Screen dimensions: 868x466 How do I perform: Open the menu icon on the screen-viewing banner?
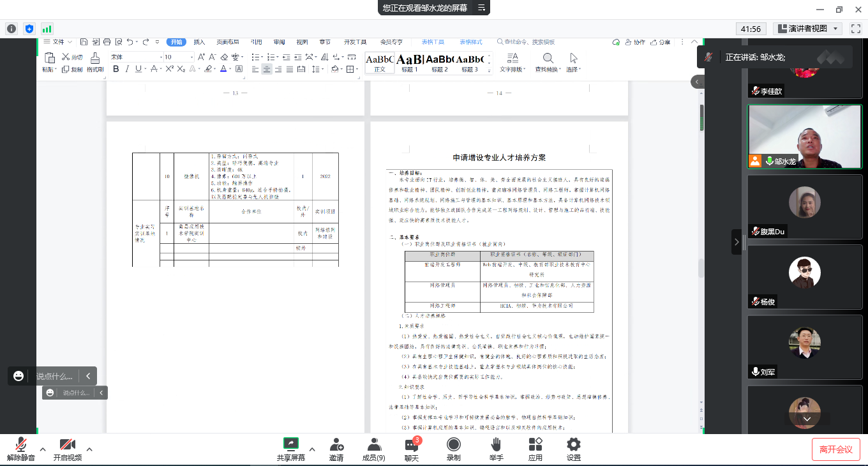(x=481, y=8)
